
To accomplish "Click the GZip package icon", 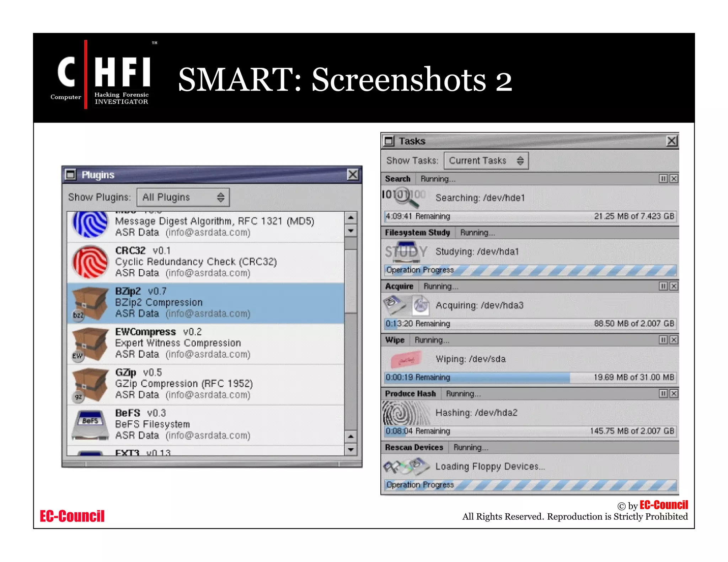I will (90, 384).
